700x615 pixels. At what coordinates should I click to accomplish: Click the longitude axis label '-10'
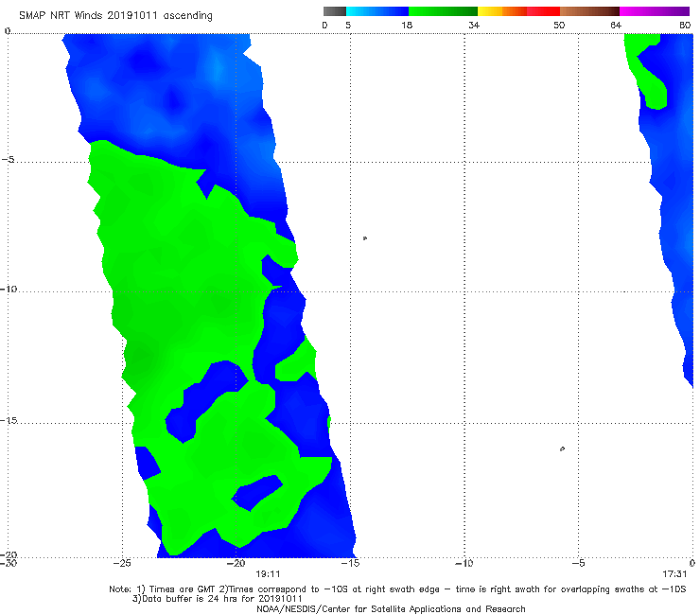tap(464, 563)
